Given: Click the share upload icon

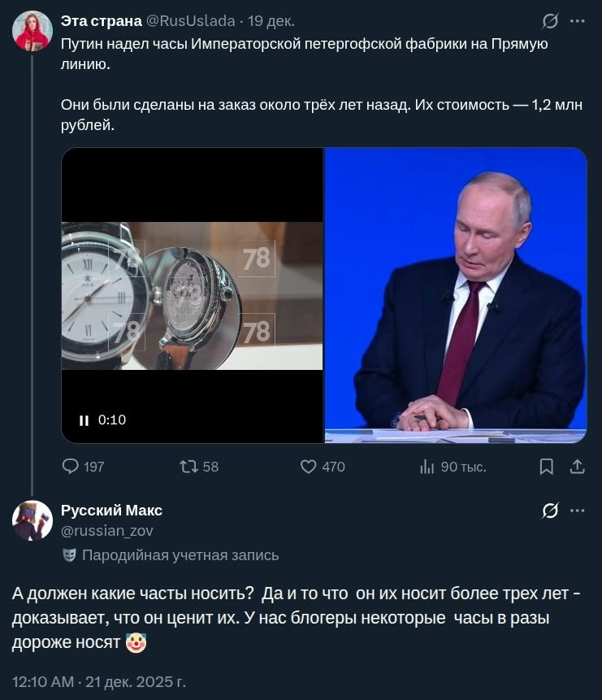Looking at the screenshot, I should [577, 467].
